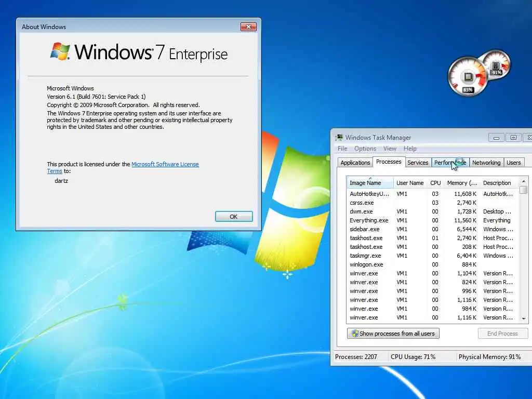Click the End Process button
Image resolution: width=532 pixels, height=399 pixels.
coord(502,334)
